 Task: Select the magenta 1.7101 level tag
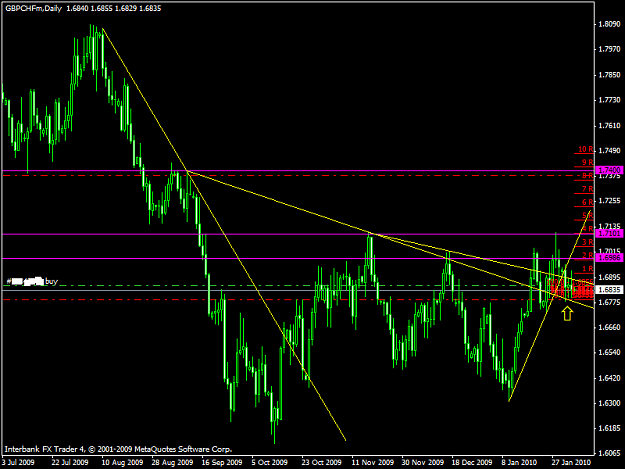[x=609, y=234]
